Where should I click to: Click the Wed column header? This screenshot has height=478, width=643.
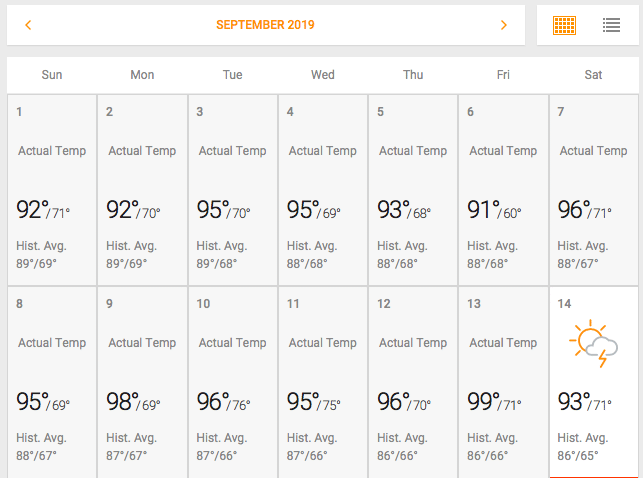(323, 75)
